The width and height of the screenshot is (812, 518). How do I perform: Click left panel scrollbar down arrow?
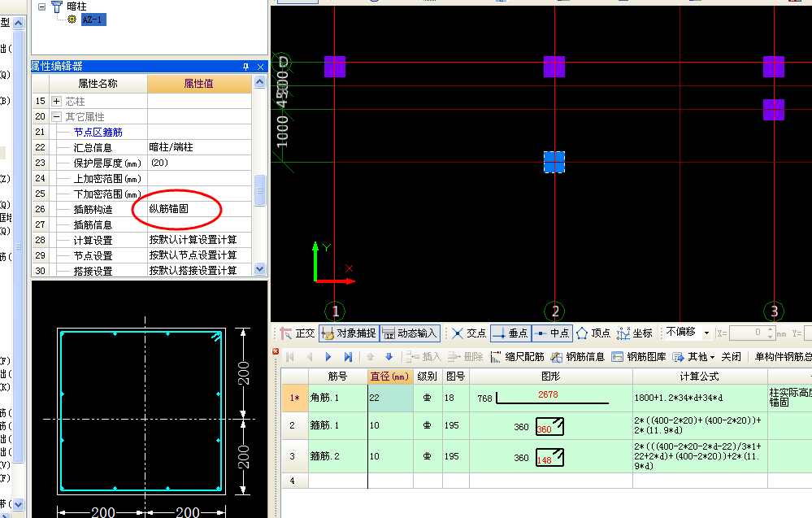coord(18,504)
